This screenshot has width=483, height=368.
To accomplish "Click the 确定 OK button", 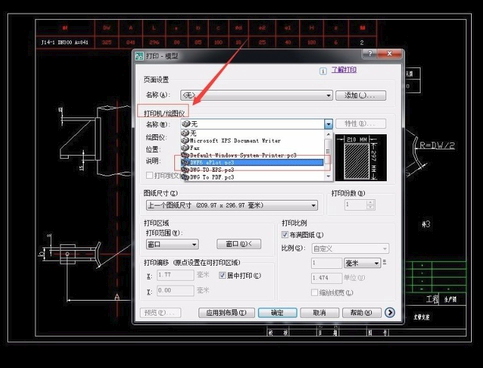I will (x=277, y=313).
